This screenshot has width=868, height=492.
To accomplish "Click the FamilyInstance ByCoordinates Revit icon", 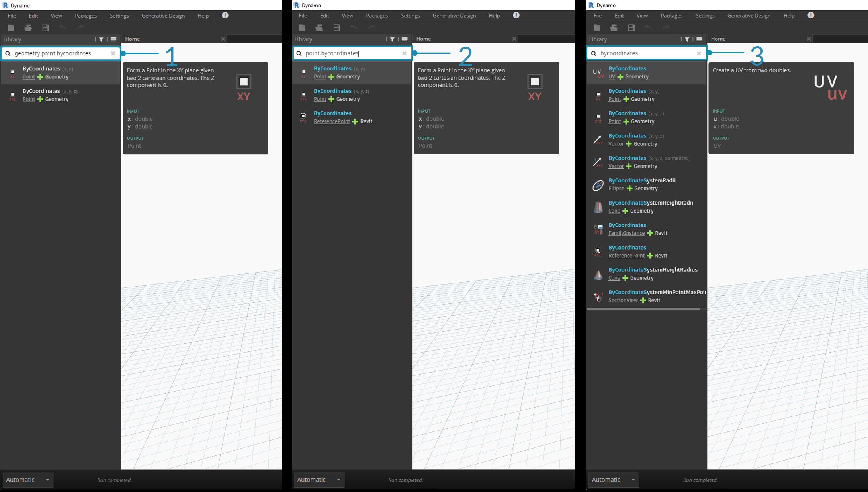I will point(598,229).
